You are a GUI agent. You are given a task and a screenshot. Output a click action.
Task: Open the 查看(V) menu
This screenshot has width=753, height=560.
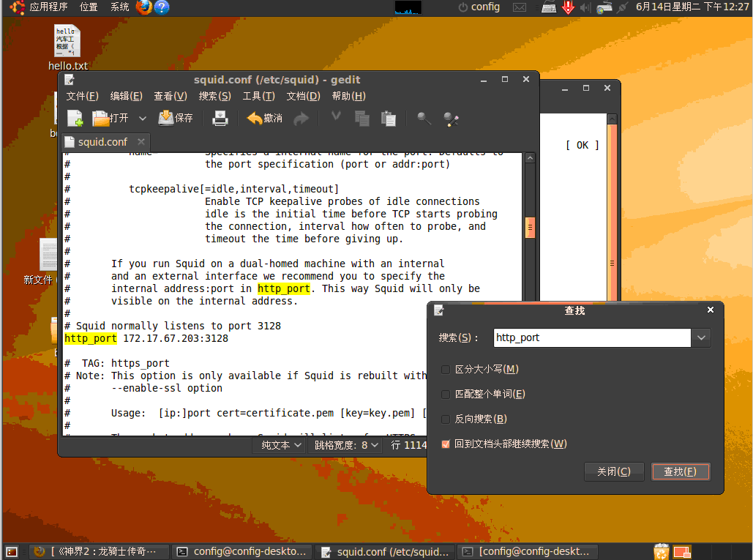pyautogui.click(x=171, y=96)
